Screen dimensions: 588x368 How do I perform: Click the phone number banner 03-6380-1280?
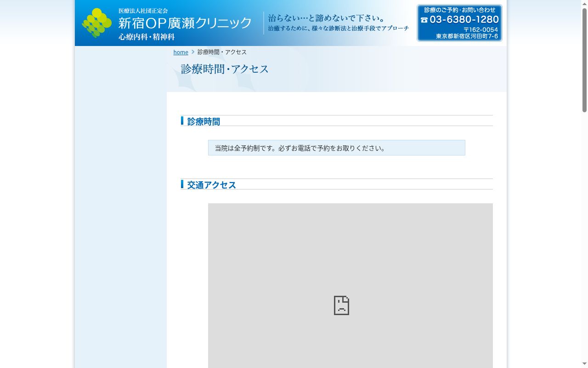[459, 23]
